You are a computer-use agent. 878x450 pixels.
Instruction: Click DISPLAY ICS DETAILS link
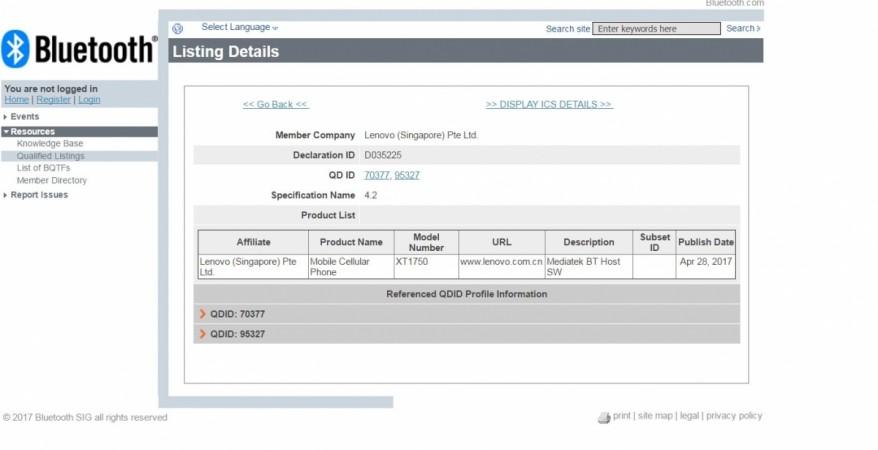pyautogui.click(x=549, y=104)
